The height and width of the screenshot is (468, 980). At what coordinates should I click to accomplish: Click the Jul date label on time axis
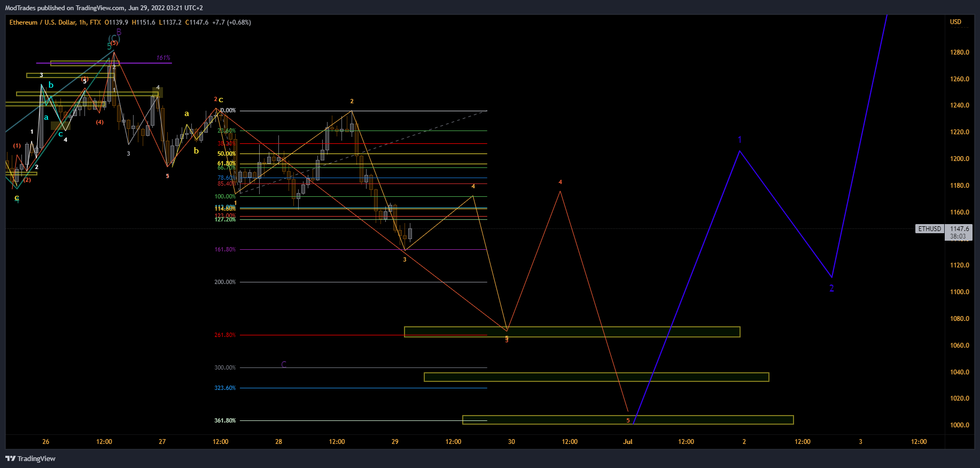pyautogui.click(x=628, y=442)
